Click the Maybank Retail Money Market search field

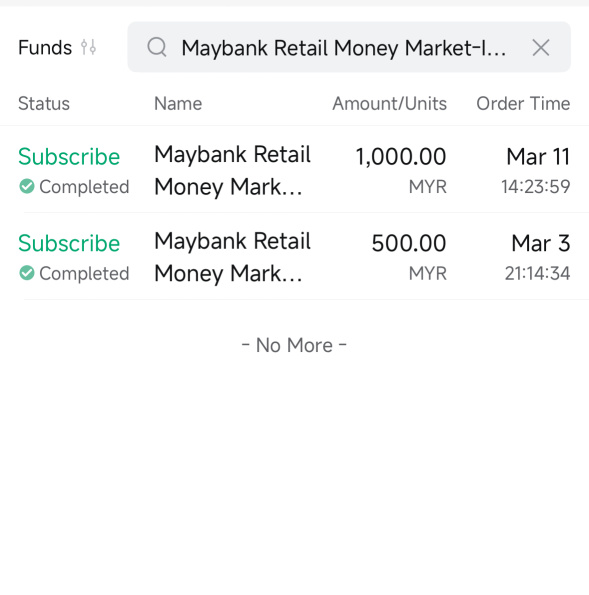[x=349, y=47]
